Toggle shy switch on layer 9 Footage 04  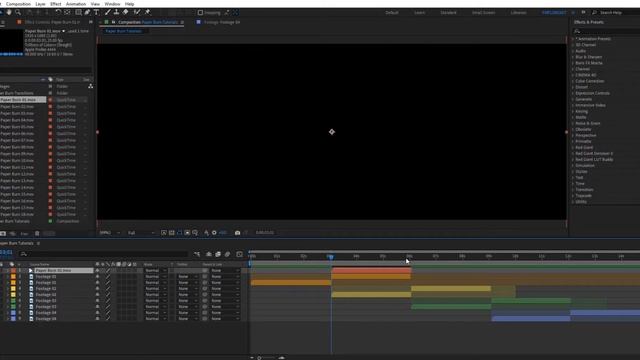[x=98, y=319]
